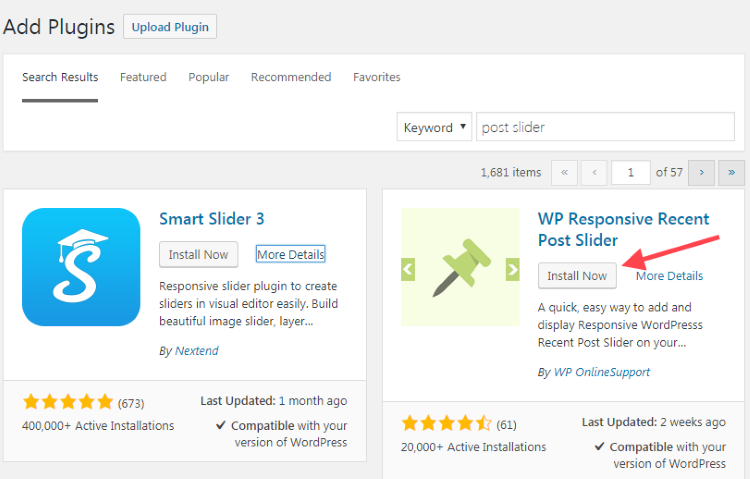Click 'Last Updated: 1 month ago' text

click(274, 401)
